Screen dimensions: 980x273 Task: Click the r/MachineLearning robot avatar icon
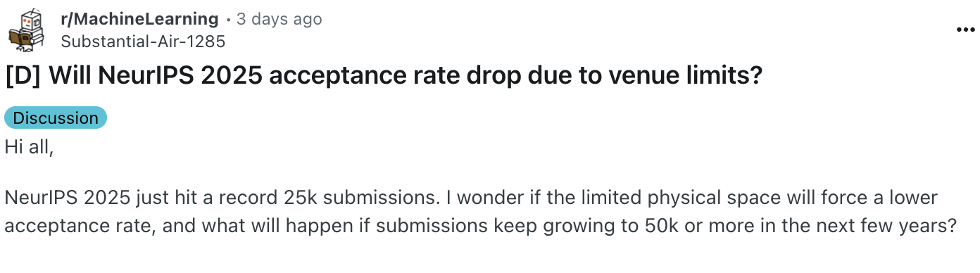[x=27, y=30]
